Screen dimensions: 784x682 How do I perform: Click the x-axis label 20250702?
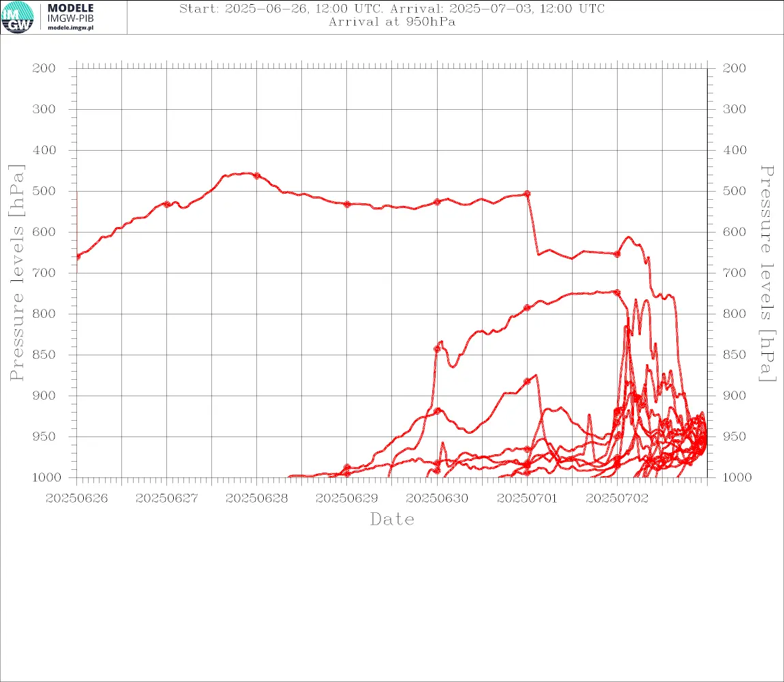tap(617, 499)
